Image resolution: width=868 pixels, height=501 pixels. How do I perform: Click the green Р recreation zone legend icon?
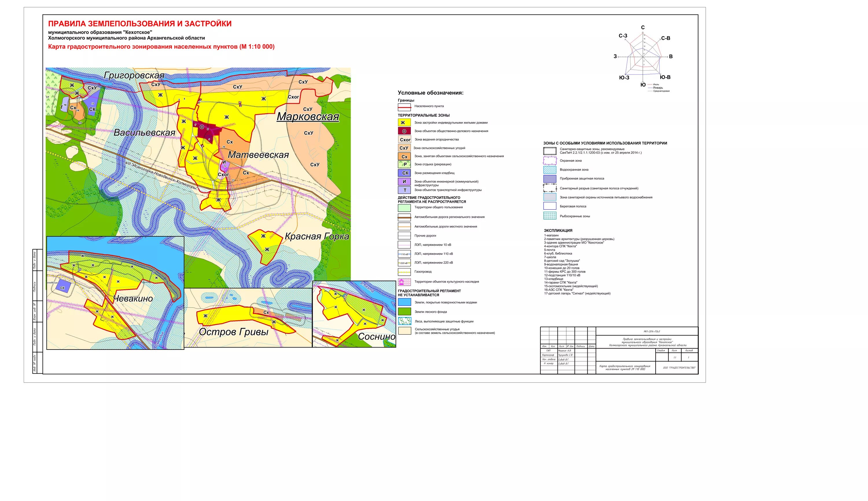coord(404,164)
